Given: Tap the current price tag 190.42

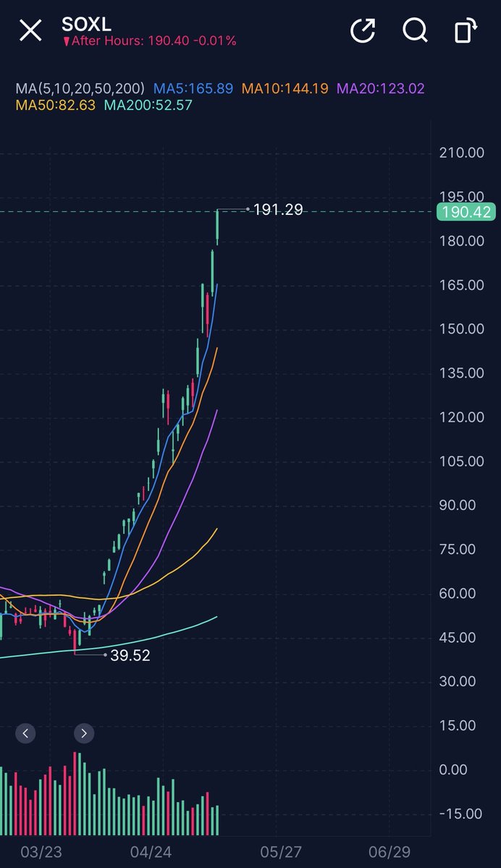Looking at the screenshot, I should [x=466, y=212].
